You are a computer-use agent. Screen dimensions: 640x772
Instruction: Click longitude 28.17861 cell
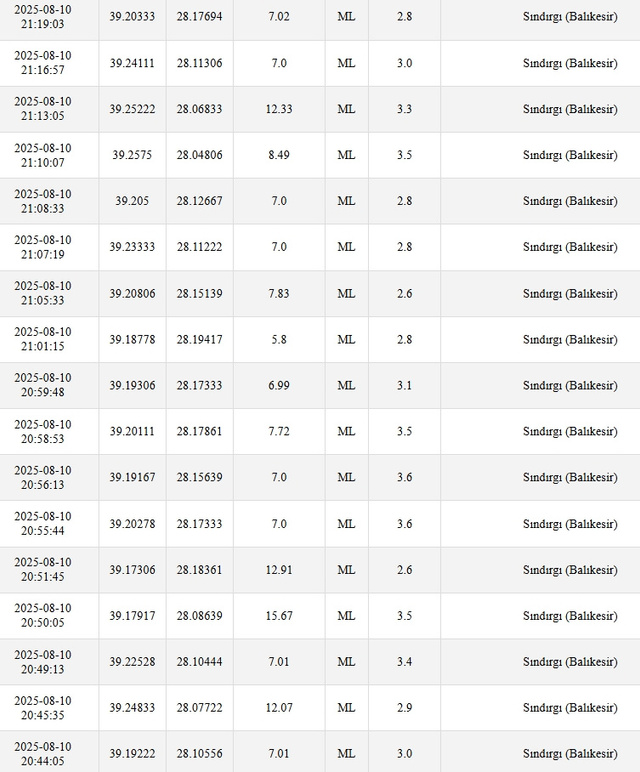tap(199, 432)
